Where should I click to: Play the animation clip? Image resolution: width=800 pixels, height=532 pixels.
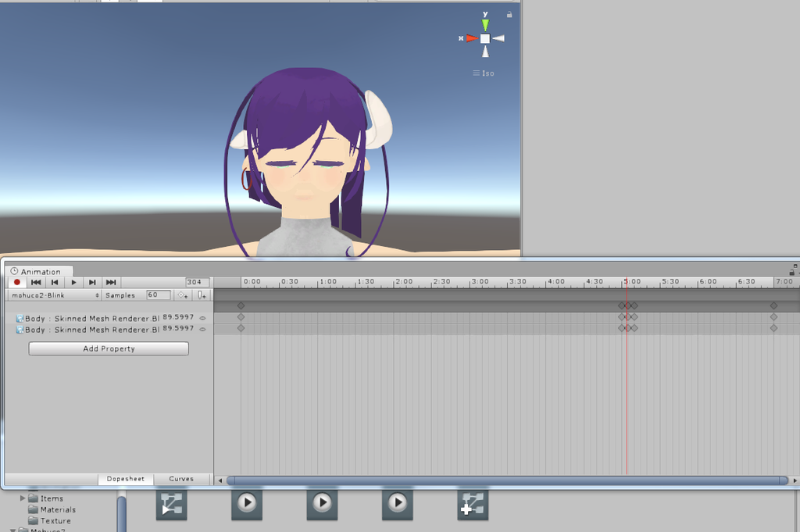[73, 282]
